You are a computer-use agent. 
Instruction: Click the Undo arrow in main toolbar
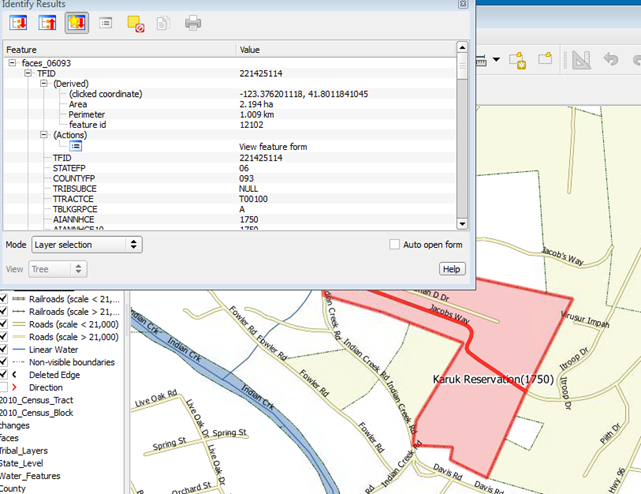click(x=611, y=61)
